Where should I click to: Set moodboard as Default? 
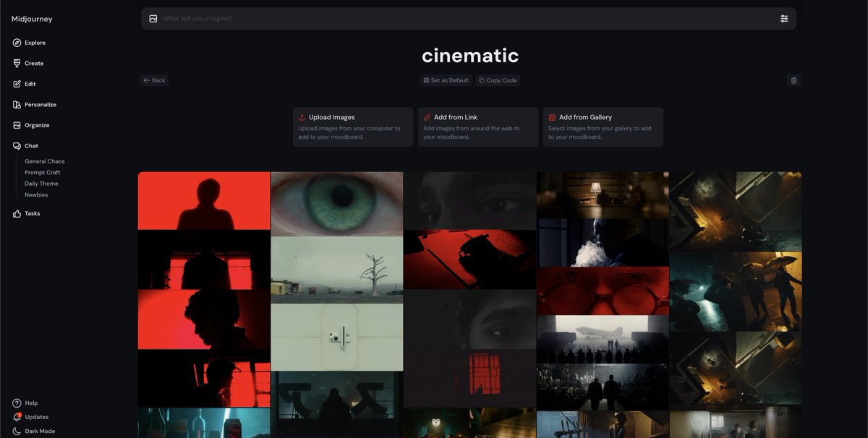446,80
